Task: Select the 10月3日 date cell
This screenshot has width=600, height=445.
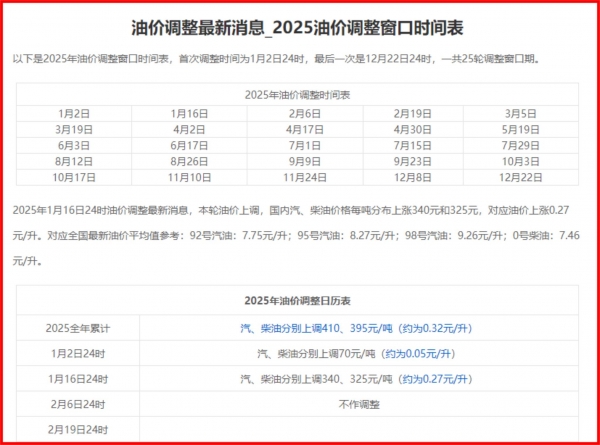Action: coord(526,161)
